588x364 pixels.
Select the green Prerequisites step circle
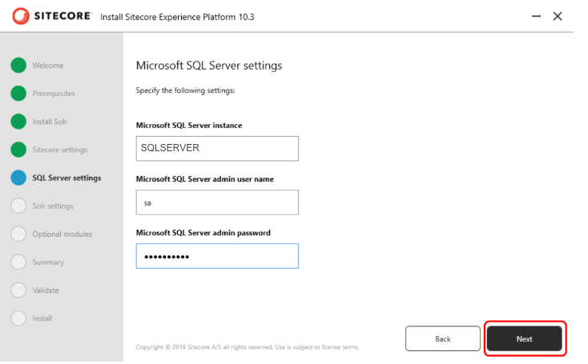tap(18, 94)
